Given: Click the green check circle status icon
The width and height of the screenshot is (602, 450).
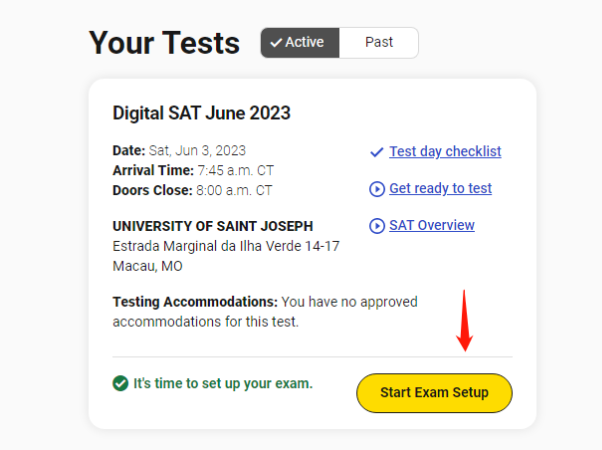Looking at the screenshot, I should [x=120, y=383].
